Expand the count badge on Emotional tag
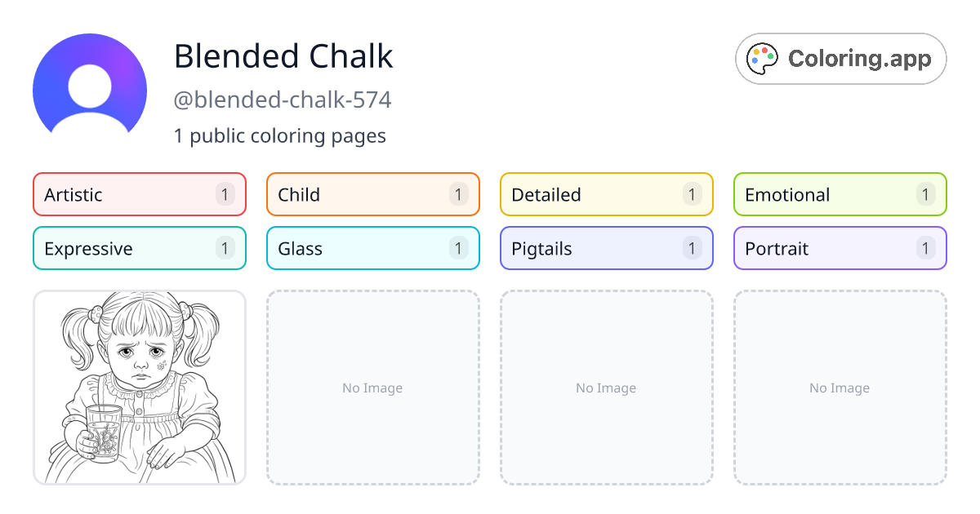 click(925, 194)
